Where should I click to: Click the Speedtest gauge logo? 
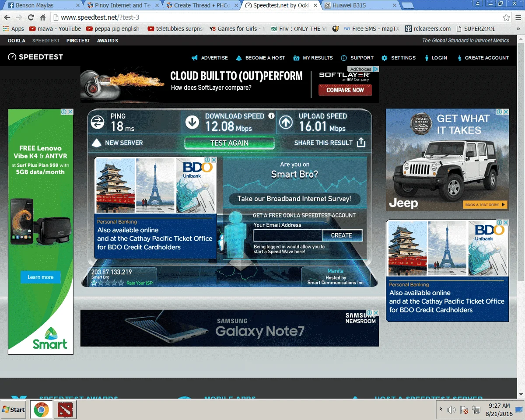(x=12, y=57)
